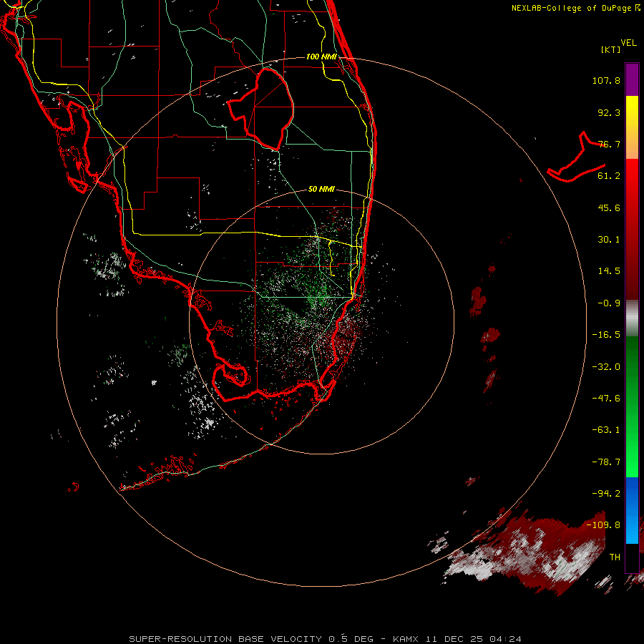Click the VEL legend title
The height and width of the screenshot is (644, 644).
628,43
